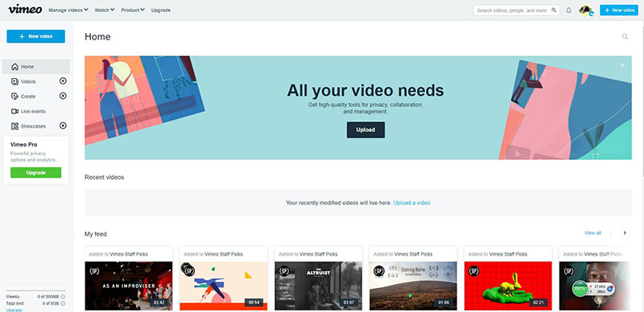This screenshot has height=312, width=644.
Task: Click the green Upgrade button
Action: tap(35, 172)
